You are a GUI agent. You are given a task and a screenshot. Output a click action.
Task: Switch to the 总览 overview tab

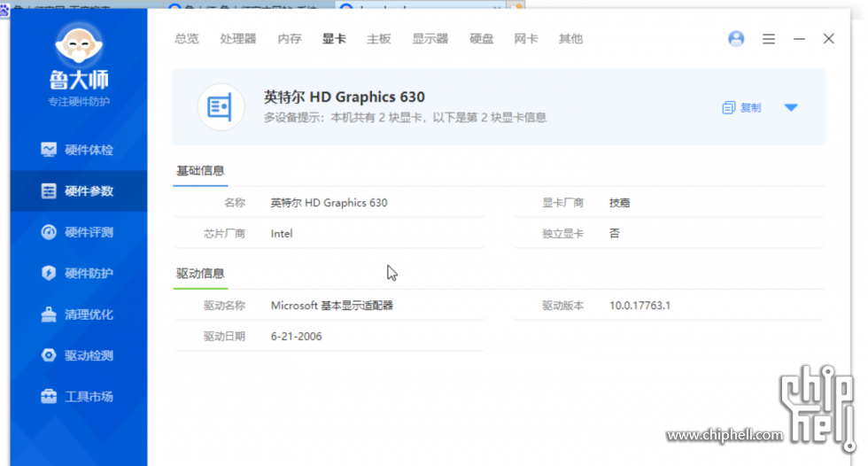coord(187,39)
